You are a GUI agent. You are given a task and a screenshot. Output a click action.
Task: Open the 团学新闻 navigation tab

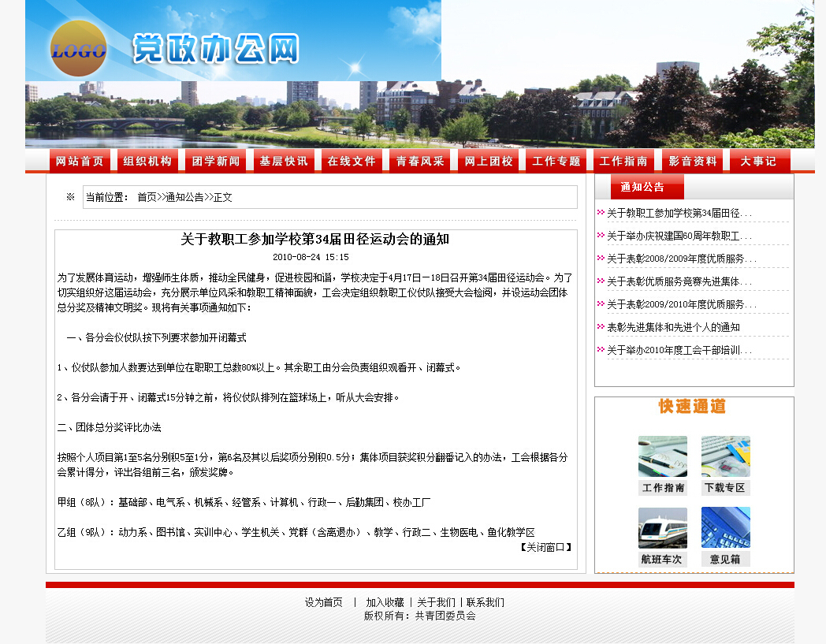click(215, 161)
